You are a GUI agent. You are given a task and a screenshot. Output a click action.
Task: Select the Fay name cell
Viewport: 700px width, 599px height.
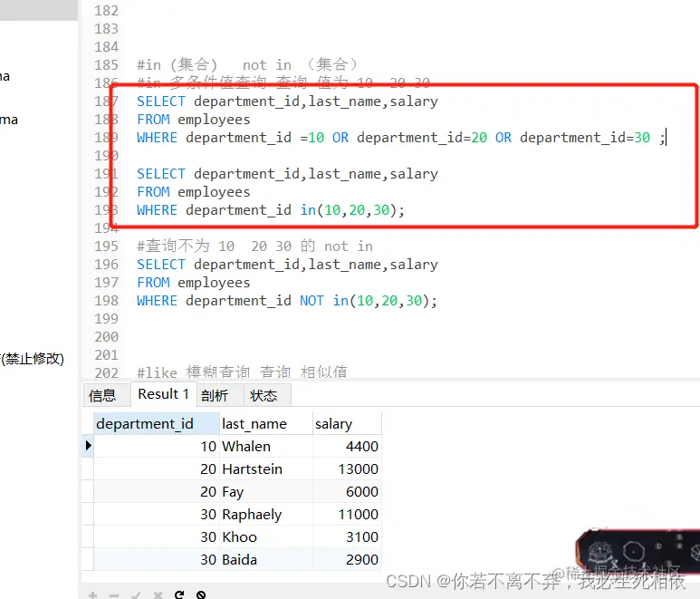click(266, 492)
